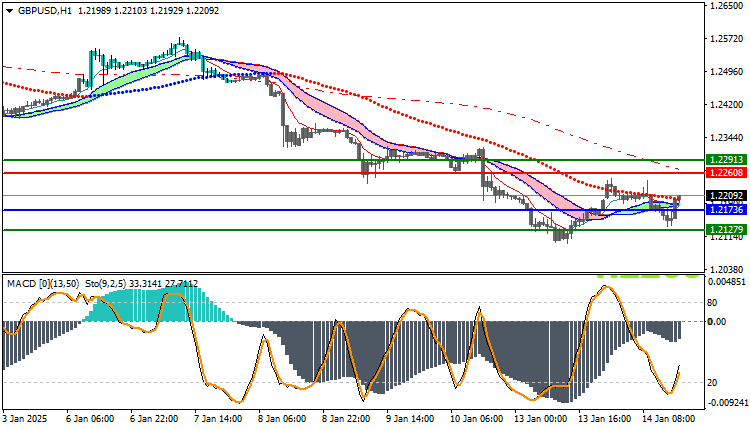Click the 13 Jan 00:00 time axis label
750x430 pixels.
(541, 419)
